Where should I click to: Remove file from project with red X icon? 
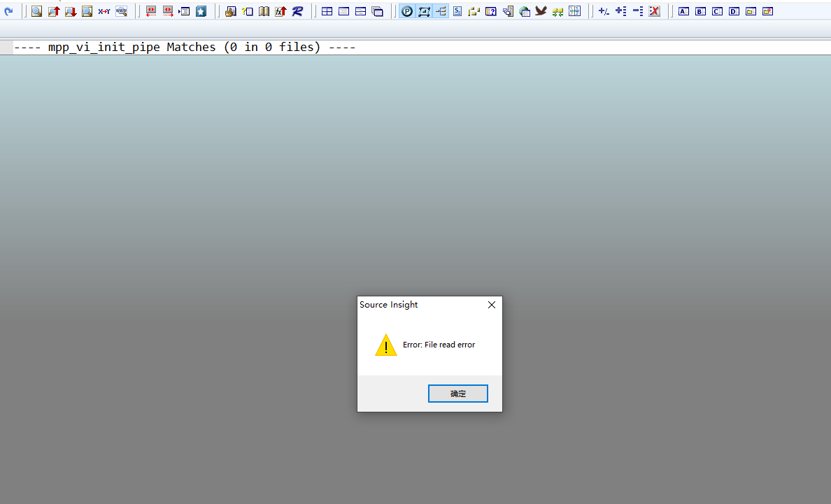[654, 11]
